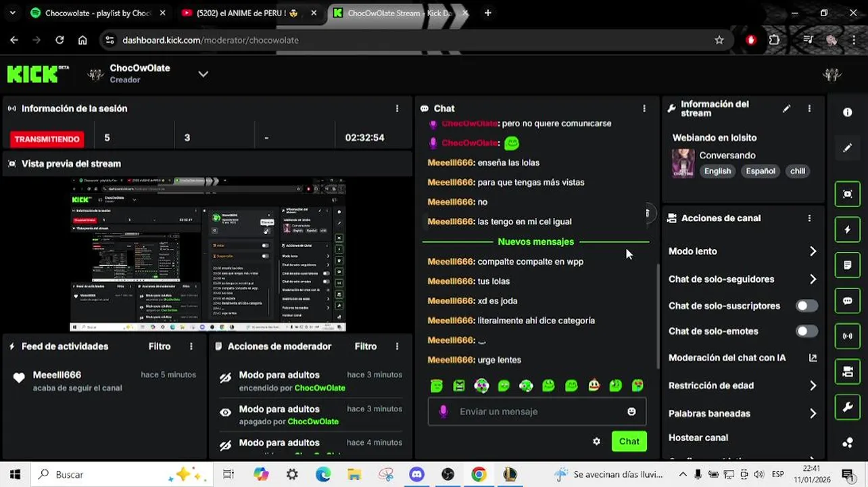Insert the clown-face emote
Screen dimensions: 868x487
[594, 386]
